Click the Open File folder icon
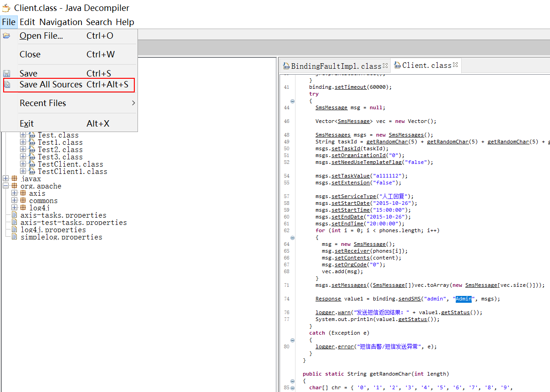Viewport: 550px width, 392px height. [x=7, y=36]
